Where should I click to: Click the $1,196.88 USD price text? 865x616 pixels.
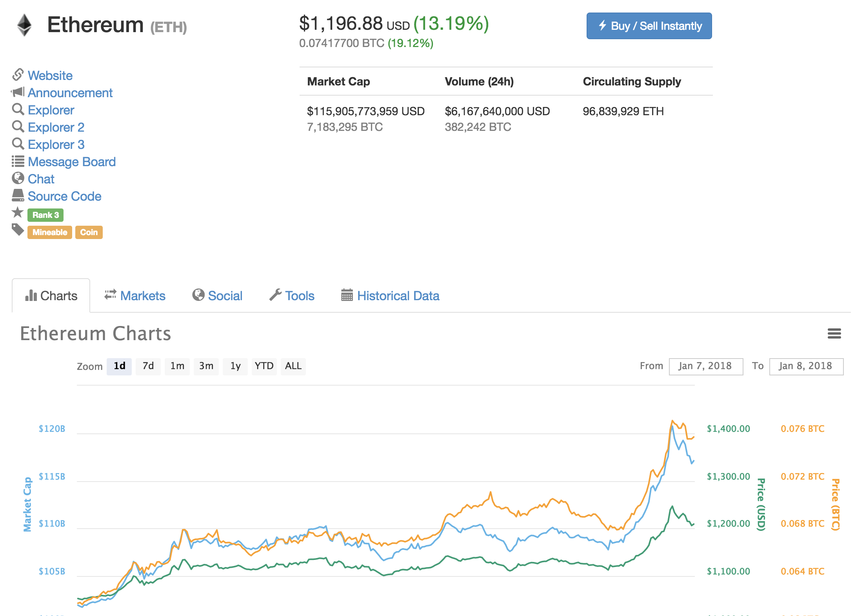[354, 24]
